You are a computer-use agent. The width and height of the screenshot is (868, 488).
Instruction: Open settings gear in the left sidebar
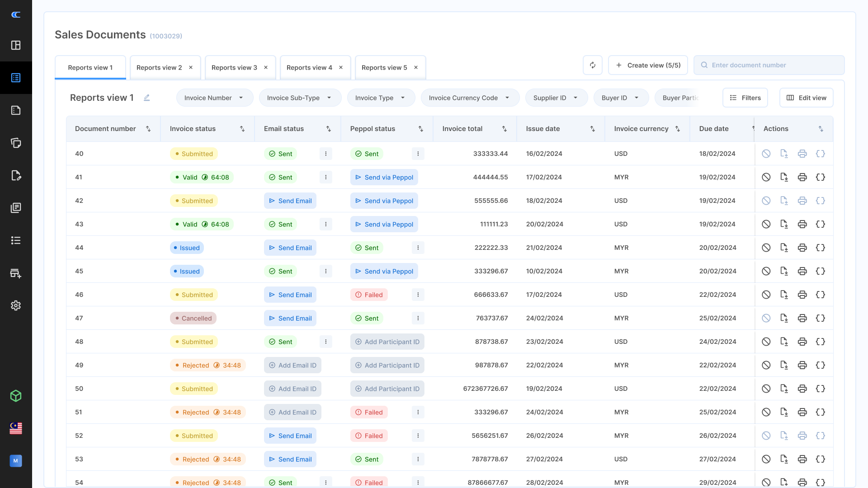[x=16, y=305]
